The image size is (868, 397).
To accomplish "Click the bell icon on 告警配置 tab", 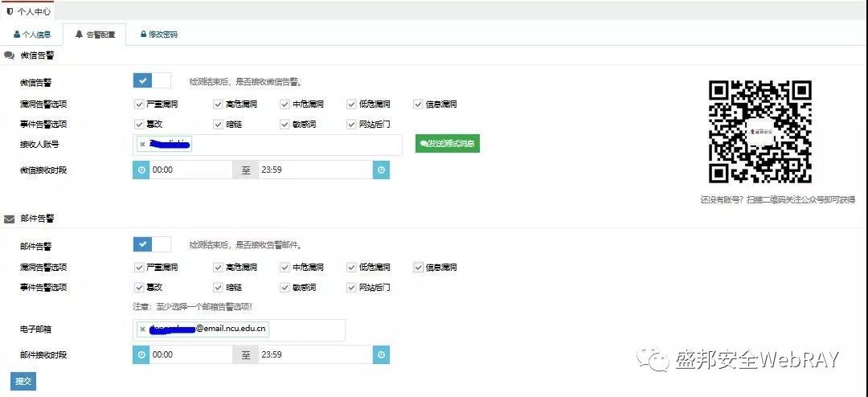I will click(x=79, y=35).
